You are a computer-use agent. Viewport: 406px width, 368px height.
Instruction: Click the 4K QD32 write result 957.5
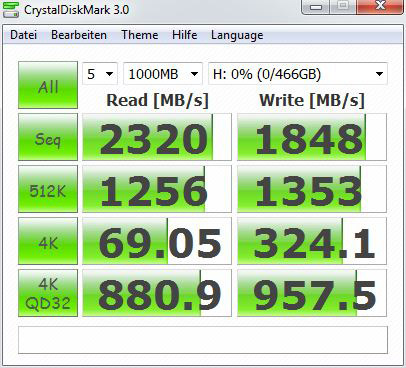pos(312,293)
